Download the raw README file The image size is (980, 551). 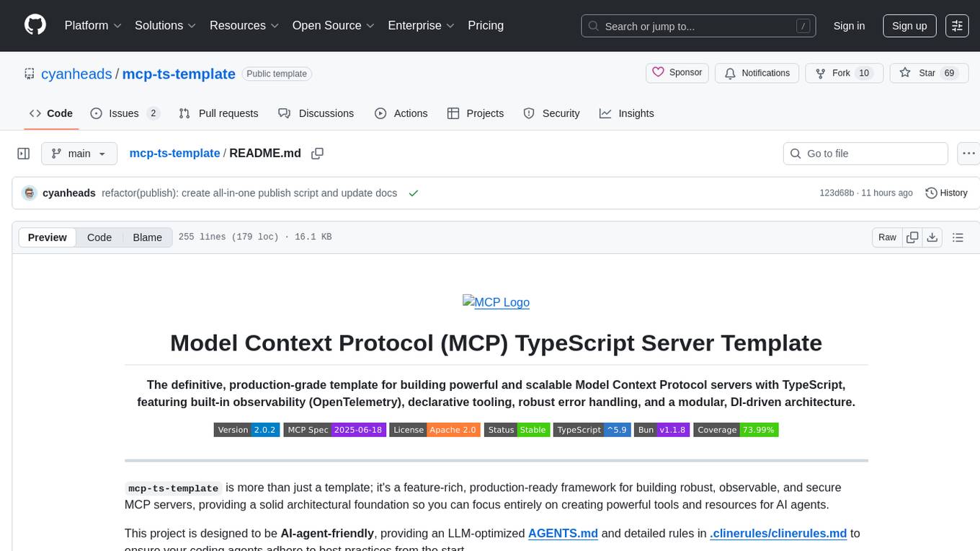932,237
